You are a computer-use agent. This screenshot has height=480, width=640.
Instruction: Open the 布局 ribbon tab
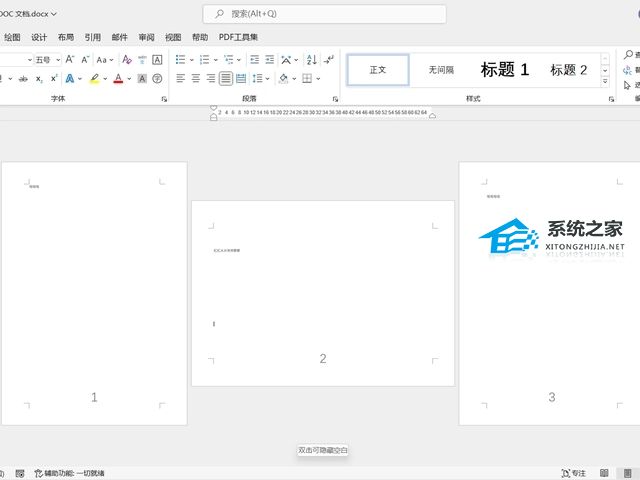point(66,37)
